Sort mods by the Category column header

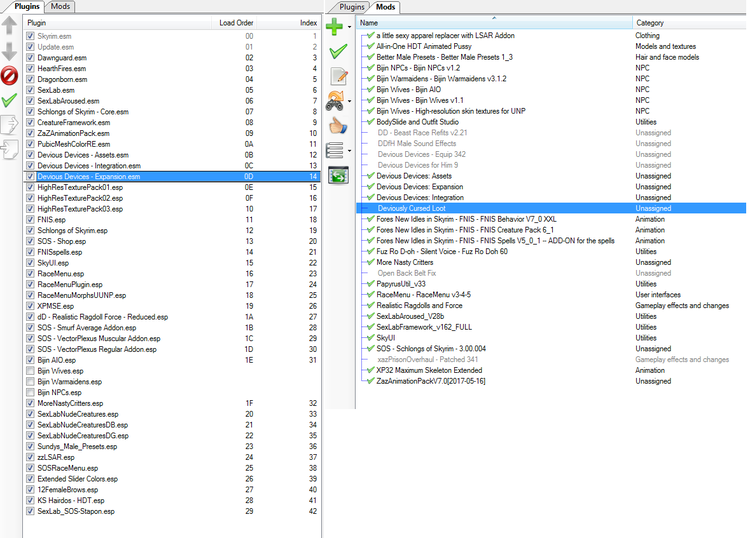point(689,22)
